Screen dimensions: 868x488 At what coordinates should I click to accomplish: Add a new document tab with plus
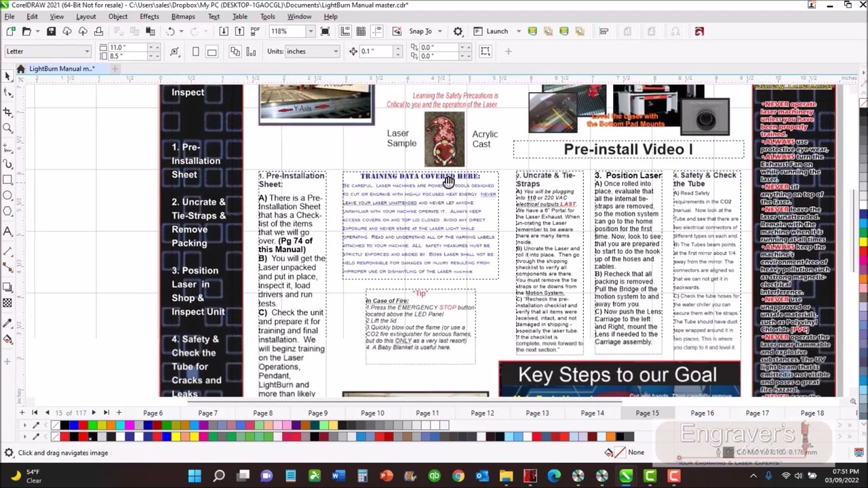click(115, 68)
